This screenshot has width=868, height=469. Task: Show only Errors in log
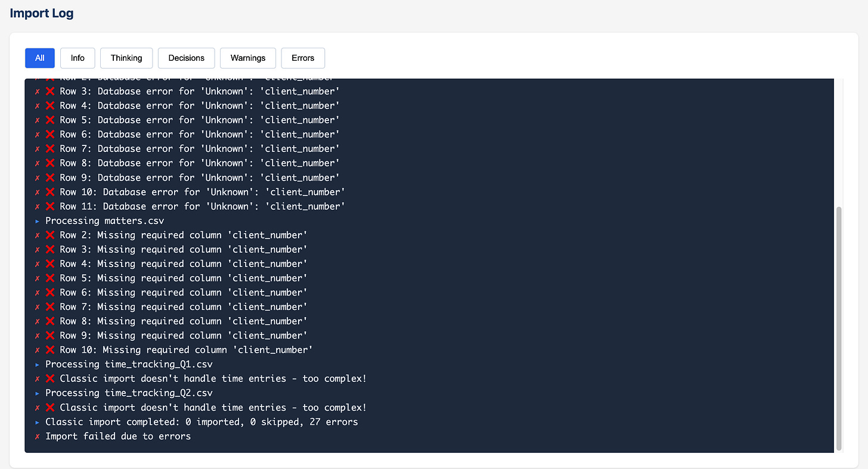(x=303, y=58)
